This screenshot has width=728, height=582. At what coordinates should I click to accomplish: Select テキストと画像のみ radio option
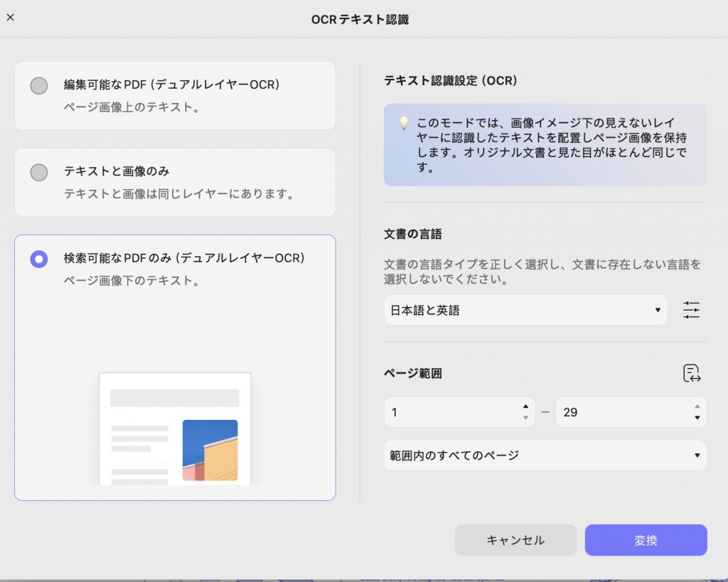click(39, 173)
